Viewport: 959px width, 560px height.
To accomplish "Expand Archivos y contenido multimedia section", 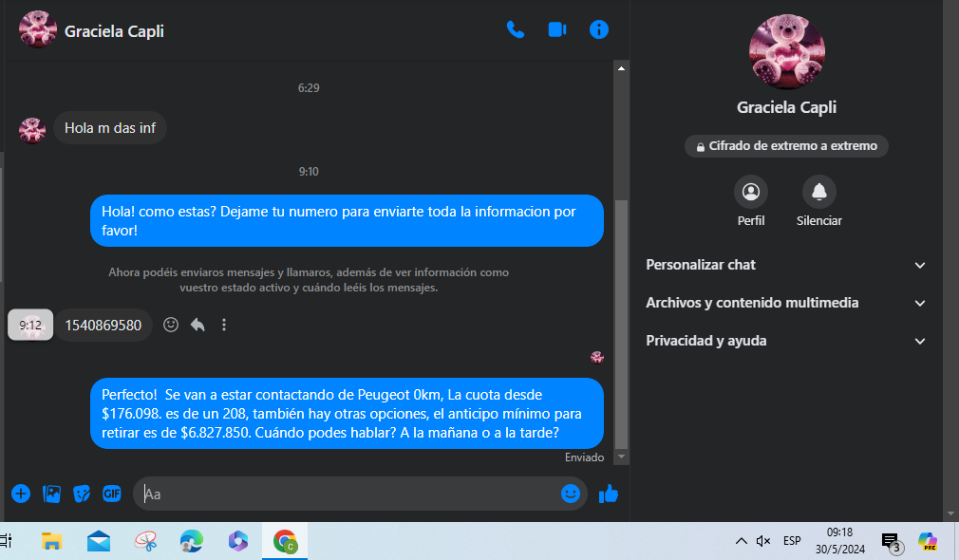I will click(x=785, y=303).
